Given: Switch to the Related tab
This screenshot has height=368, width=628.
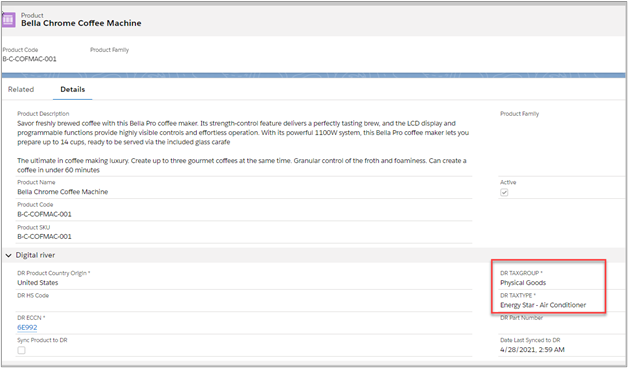Looking at the screenshot, I should tap(21, 89).
